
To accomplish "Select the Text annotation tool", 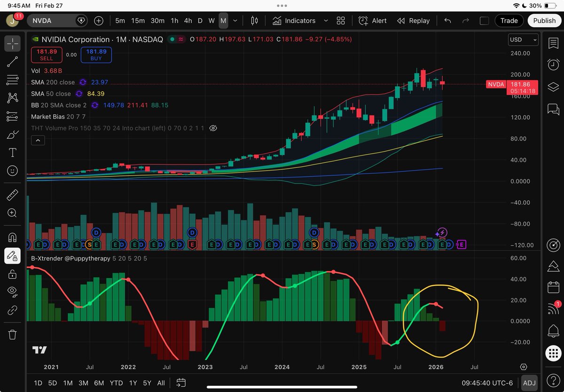I will (x=13, y=152).
